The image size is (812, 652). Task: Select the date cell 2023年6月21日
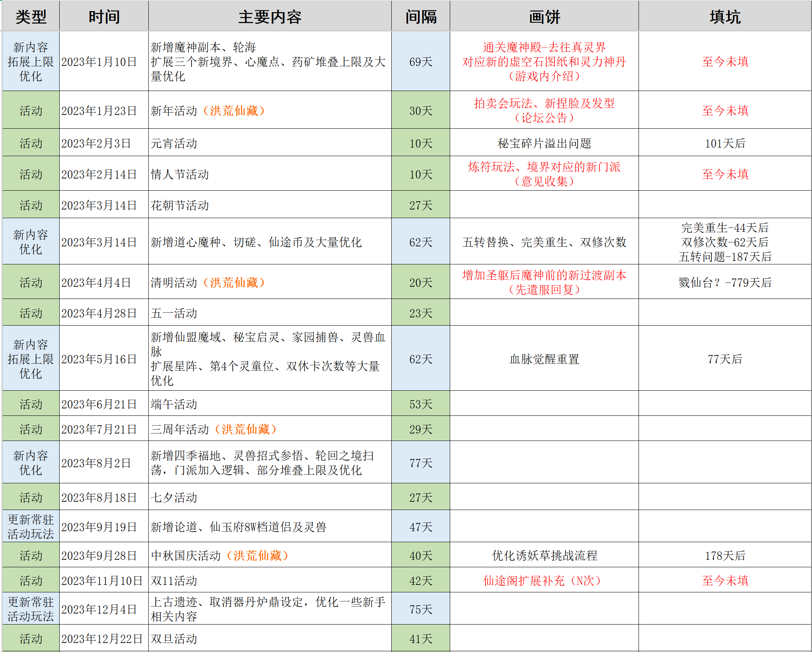click(x=104, y=404)
